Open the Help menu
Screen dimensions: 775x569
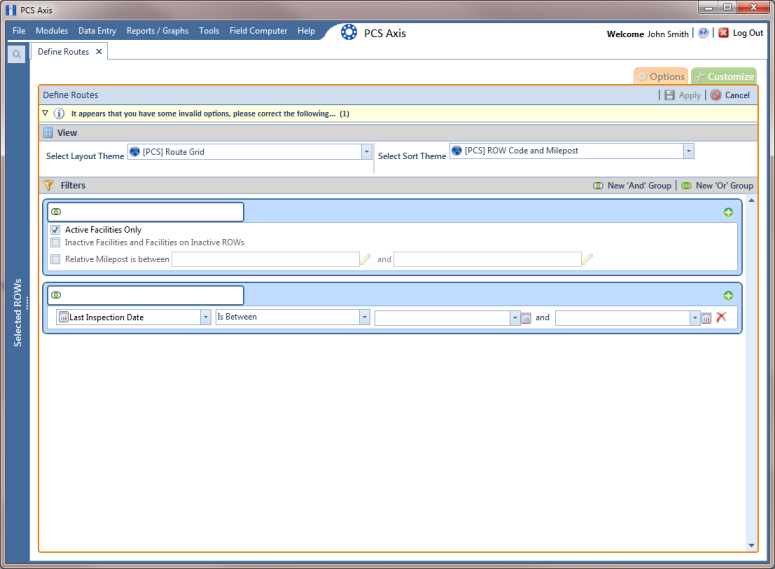coord(306,31)
